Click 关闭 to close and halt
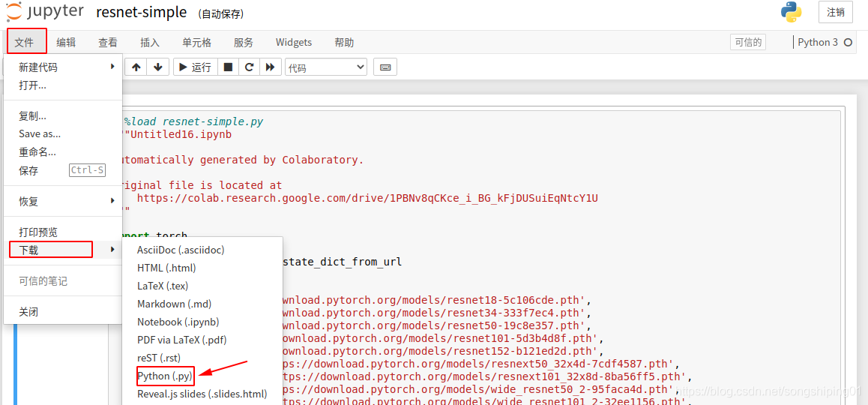Viewport: 868px width, 405px height. tap(63, 312)
